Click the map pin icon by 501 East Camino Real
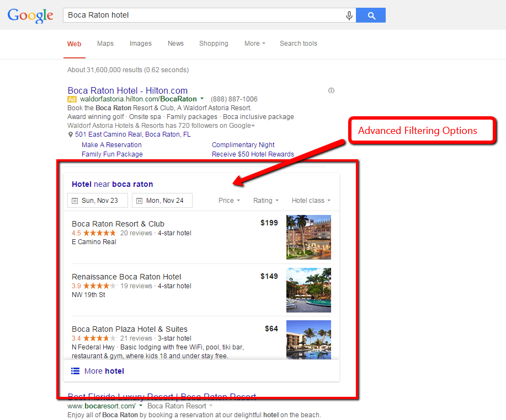 coord(70,134)
